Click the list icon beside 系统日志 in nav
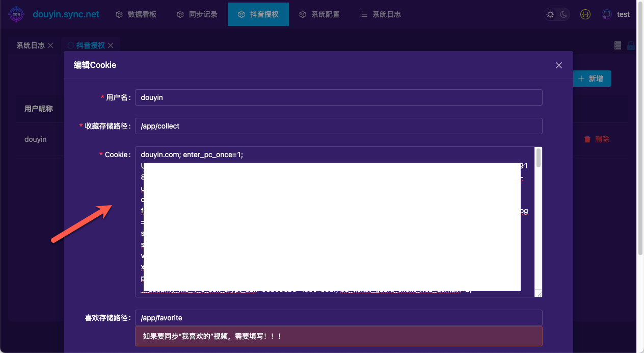The image size is (644, 353). [x=363, y=14]
